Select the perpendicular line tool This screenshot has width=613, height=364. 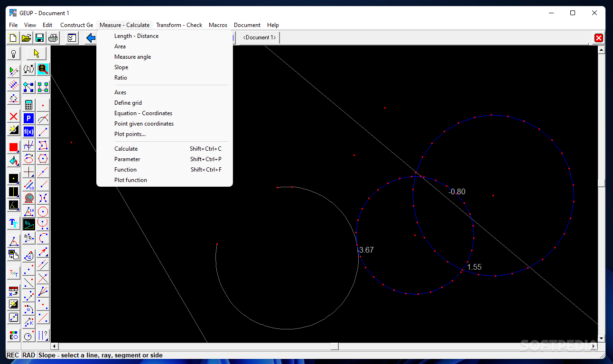[43, 277]
